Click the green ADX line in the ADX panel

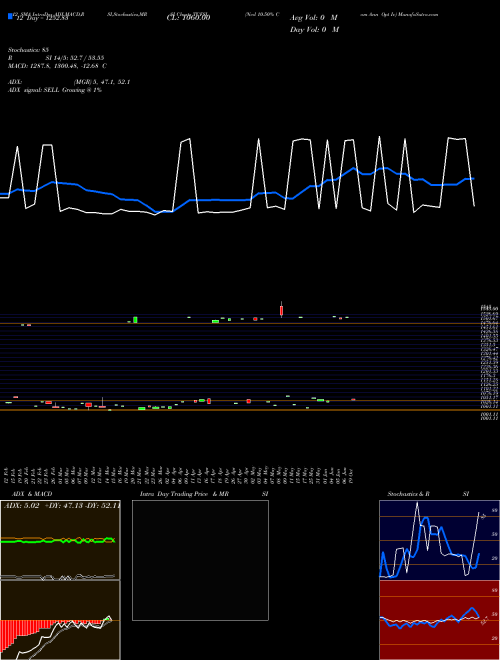[x=58, y=541]
